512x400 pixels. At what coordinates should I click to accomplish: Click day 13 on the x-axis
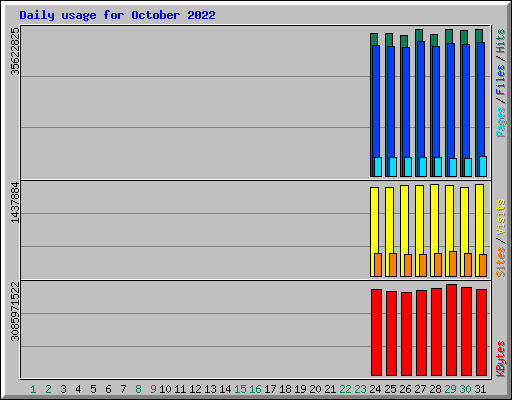tap(210, 389)
